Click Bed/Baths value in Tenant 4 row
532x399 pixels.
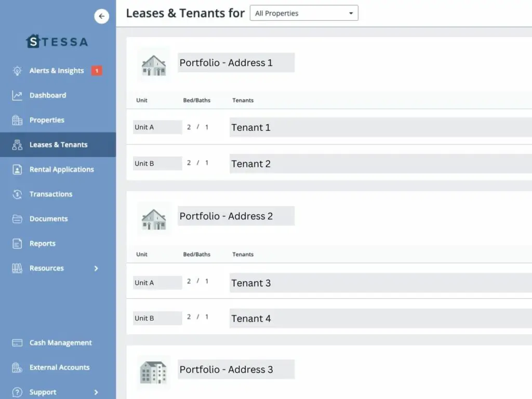click(197, 317)
